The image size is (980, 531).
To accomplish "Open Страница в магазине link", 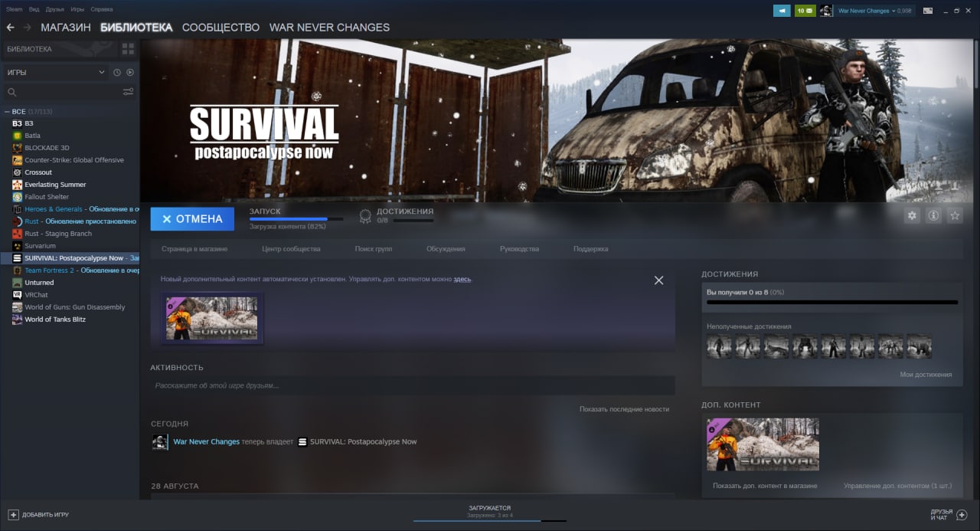I will (x=194, y=249).
